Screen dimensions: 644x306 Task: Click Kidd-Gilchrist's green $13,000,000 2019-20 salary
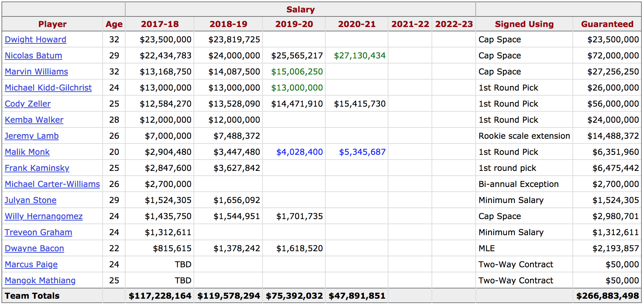click(x=297, y=88)
